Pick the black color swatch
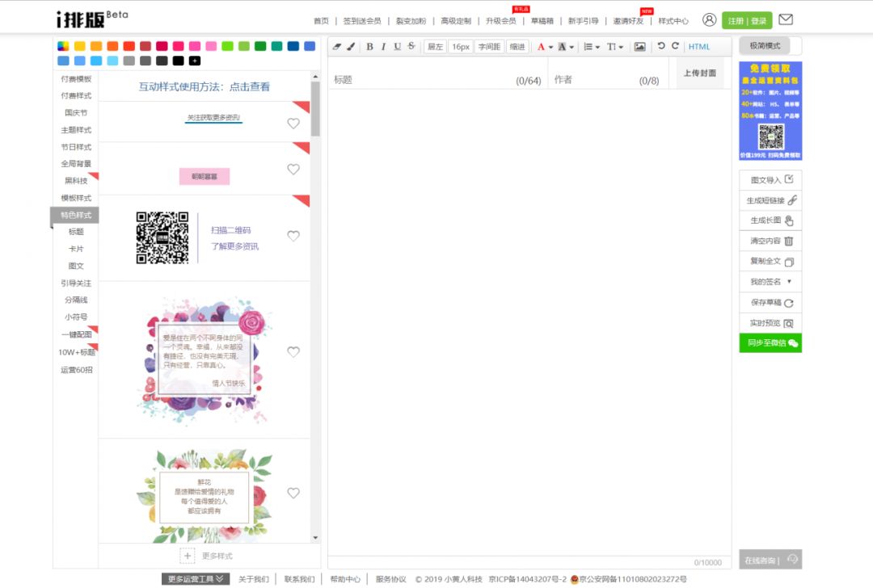Viewport: 873px width, 588px height. (x=178, y=61)
